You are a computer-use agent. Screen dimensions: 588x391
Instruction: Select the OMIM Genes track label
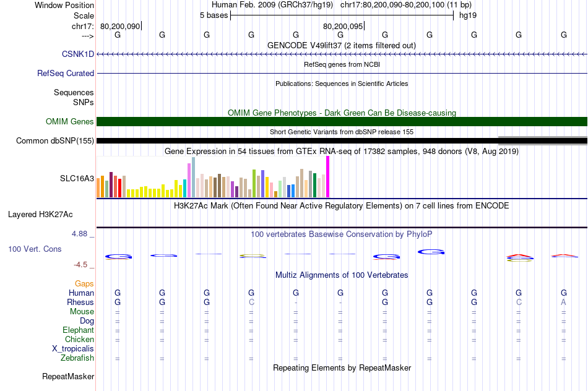tap(70, 121)
